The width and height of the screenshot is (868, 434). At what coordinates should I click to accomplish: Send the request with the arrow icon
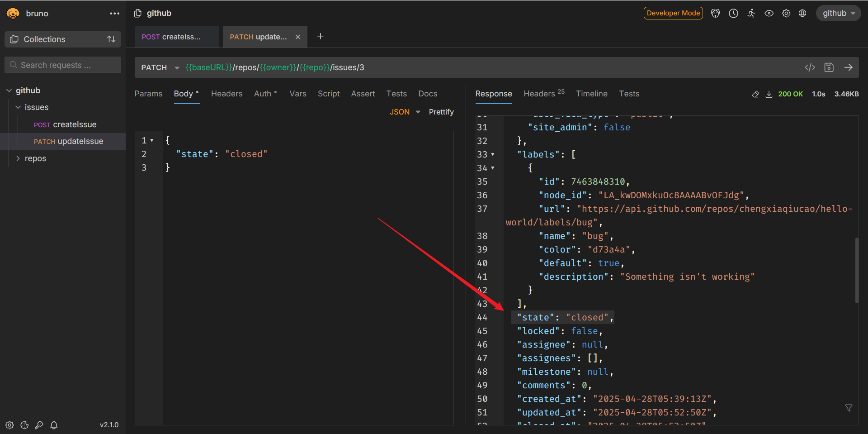pyautogui.click(x=848, y=67)
